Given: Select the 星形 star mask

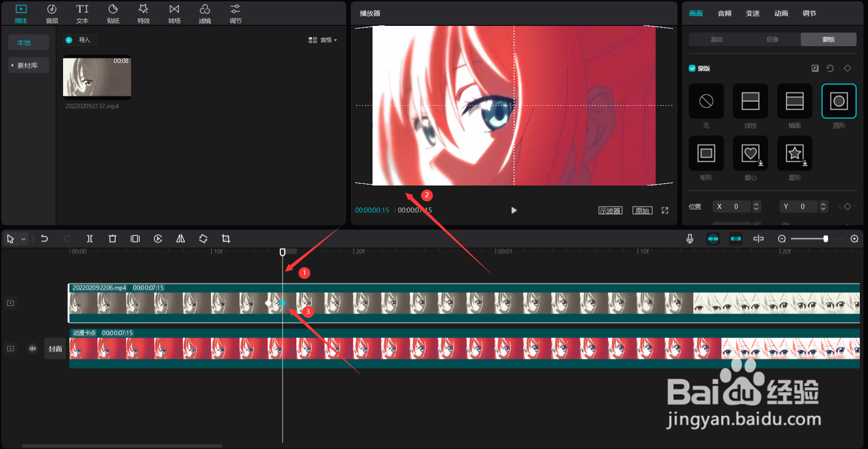Looking at the screenshot, I should (794, 153).
